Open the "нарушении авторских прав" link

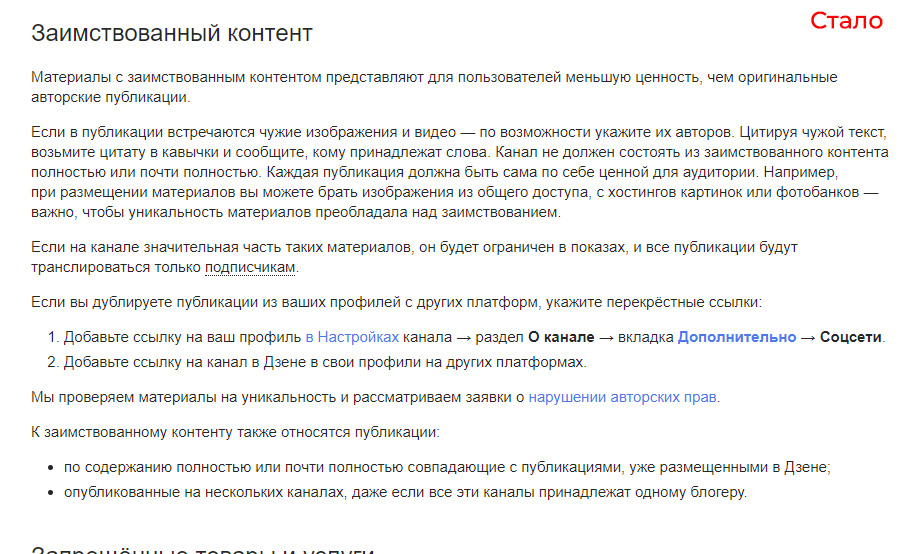tap(622, 397)
